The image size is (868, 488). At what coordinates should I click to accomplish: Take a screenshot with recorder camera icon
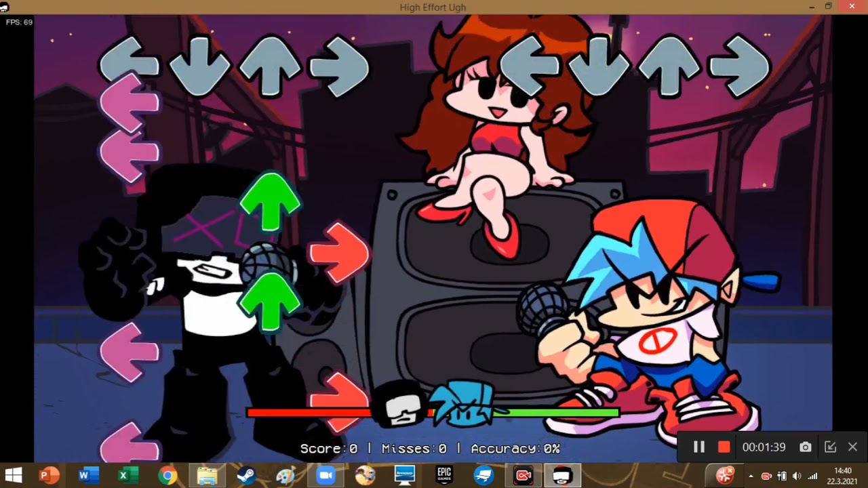tap(805, 447)
